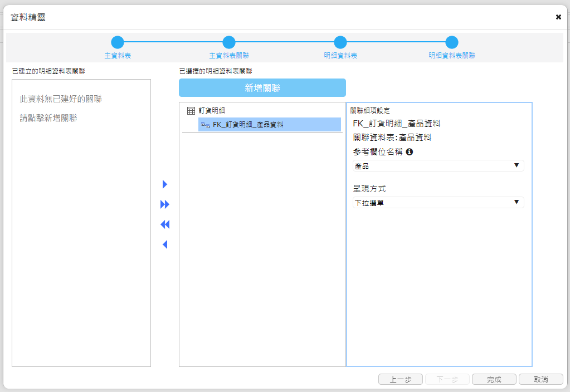Click the 呈現方式 label
This screenshot has width=570, height=392.
[369, 189]
